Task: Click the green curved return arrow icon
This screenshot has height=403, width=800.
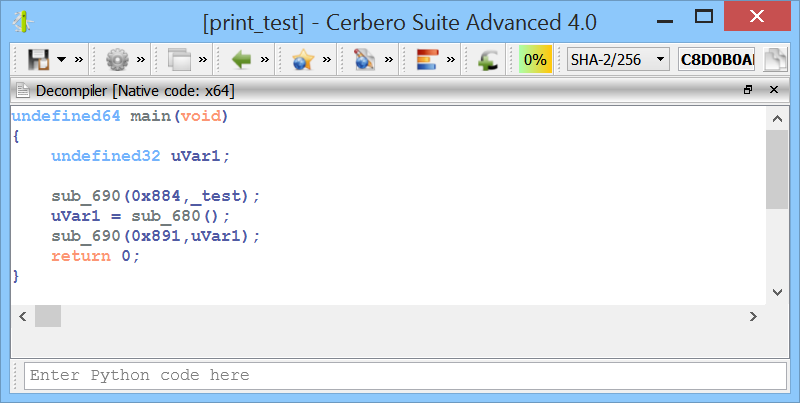Action: point(488,61)
